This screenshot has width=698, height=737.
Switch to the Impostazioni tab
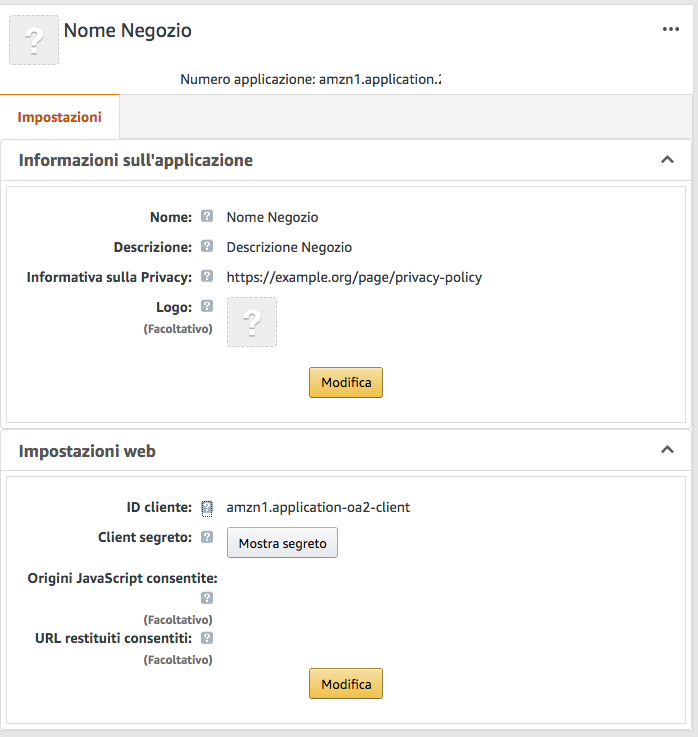point(60,117)
